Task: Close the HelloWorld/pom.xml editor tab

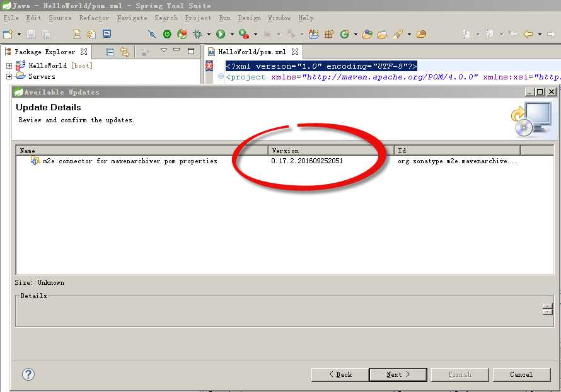Action: 295,52
